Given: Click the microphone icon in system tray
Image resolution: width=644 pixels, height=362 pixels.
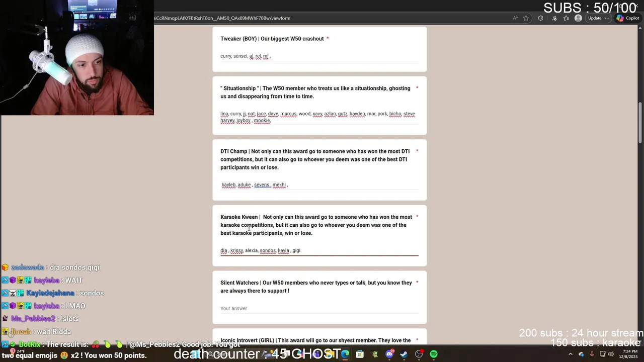Looking at the screenshot, I should (x=592, y=354).
